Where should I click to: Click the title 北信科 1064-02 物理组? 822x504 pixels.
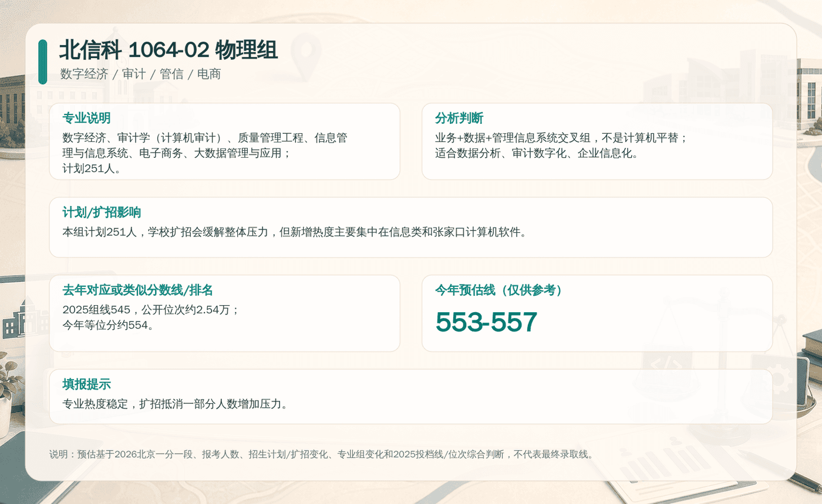point(169,50)
